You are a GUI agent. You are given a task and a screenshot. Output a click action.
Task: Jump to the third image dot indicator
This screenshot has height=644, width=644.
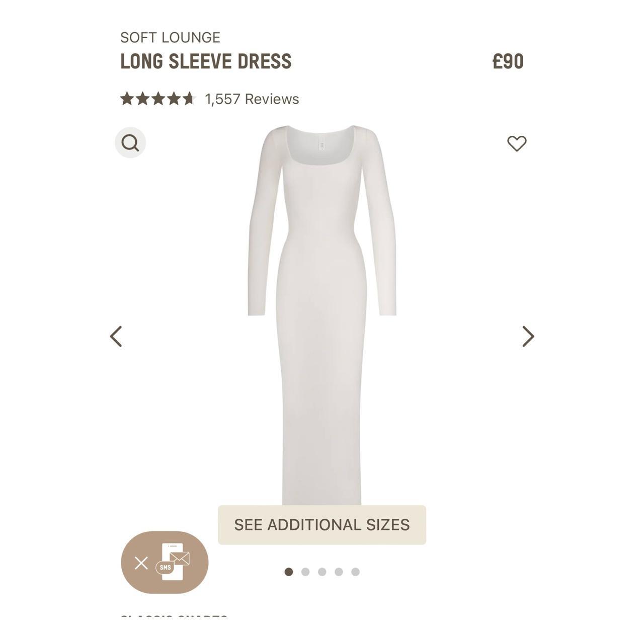point(322,571)
